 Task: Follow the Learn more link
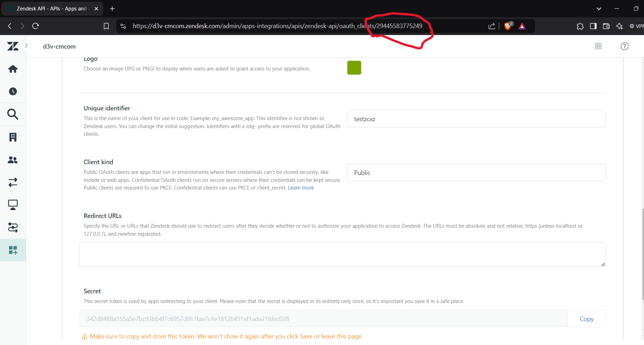tap(300, 188)
